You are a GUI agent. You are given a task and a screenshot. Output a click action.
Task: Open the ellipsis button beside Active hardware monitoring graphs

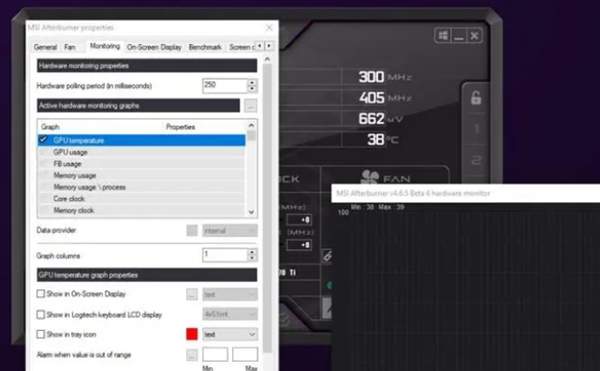click(251, 106)
